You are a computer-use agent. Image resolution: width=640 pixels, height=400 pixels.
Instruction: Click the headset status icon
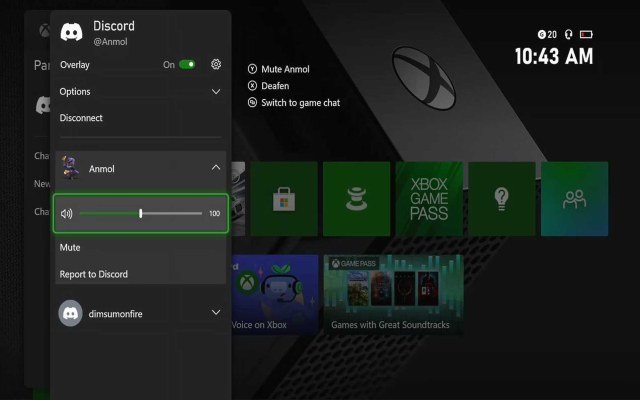click(569, 34)
